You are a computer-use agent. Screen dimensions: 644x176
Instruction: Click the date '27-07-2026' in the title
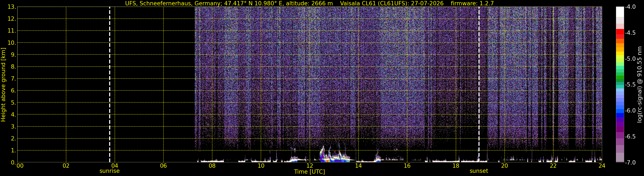[x=427, y=3]
